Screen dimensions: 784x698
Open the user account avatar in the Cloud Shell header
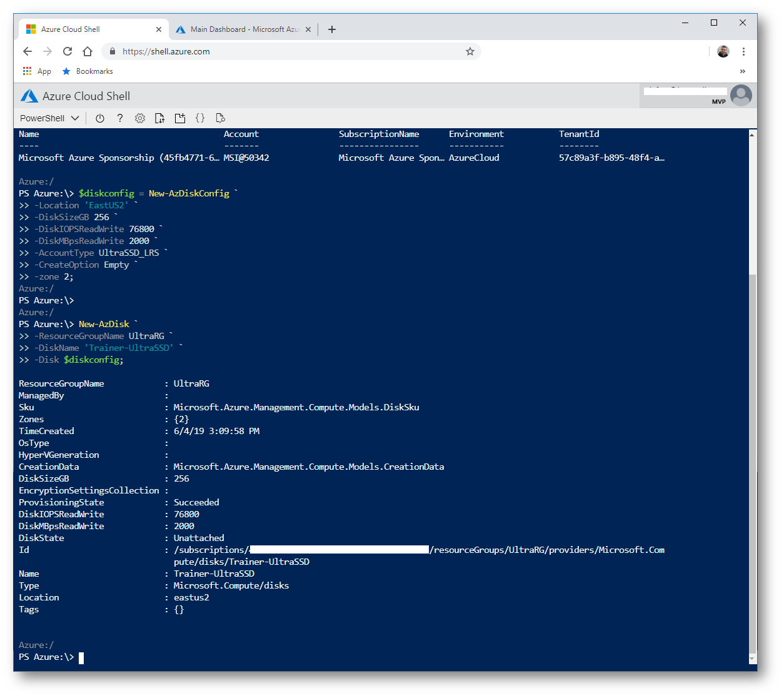click(741, 96)
